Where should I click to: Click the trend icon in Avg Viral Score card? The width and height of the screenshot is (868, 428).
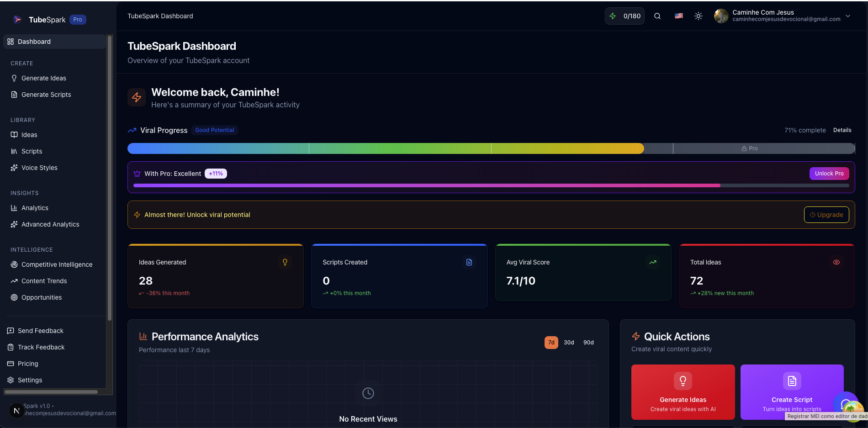(x=653, y=262)
